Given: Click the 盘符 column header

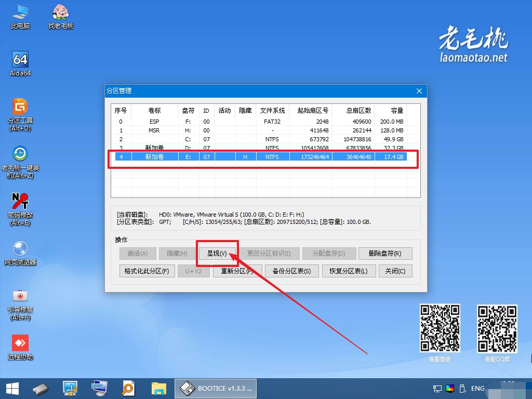Looking at the screenshot, I should (x=189, y=111).
